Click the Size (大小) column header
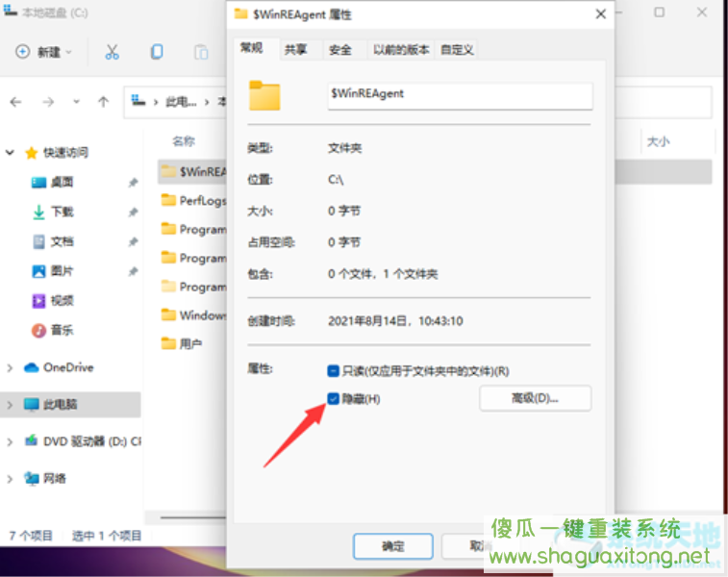Viewport: 728px width, 577px height. pos(659,141)
